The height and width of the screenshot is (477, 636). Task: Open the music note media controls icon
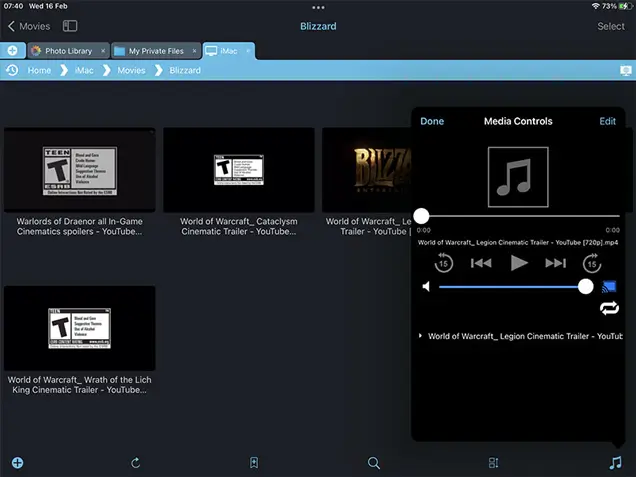615,462
